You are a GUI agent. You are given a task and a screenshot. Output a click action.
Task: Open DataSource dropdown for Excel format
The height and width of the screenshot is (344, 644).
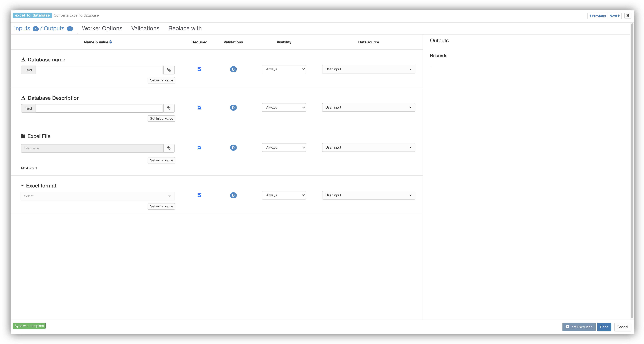point(368,195)
